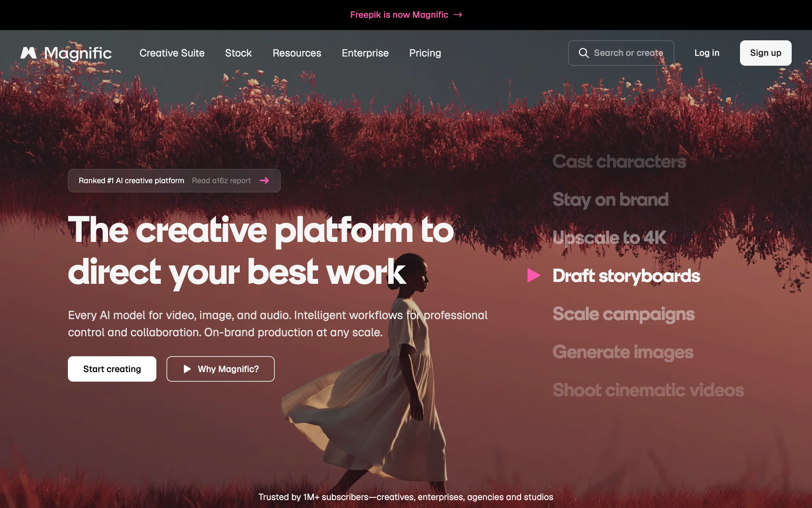Open the Creative Suite menu
Viewport: 812px width, 508px height.
[172, 53]
